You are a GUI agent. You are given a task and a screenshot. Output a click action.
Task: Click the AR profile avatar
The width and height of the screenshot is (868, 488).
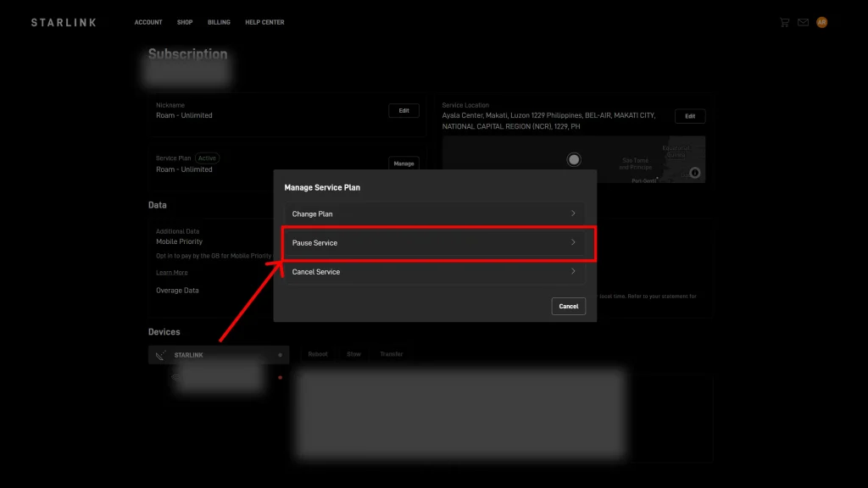[x=821, y=22]
